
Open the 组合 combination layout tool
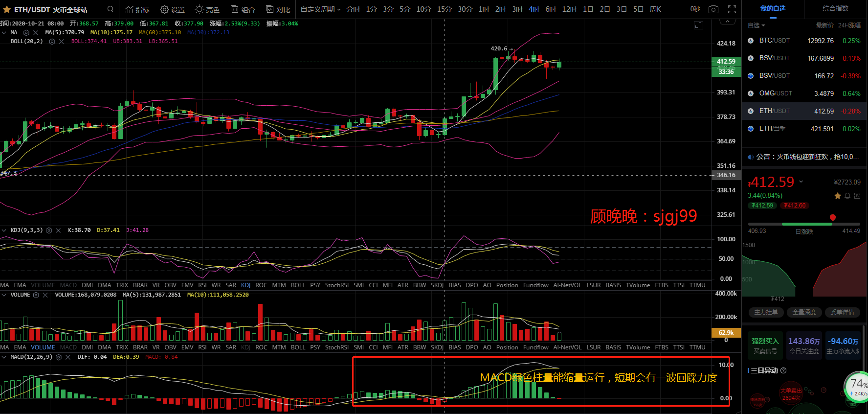243,9
